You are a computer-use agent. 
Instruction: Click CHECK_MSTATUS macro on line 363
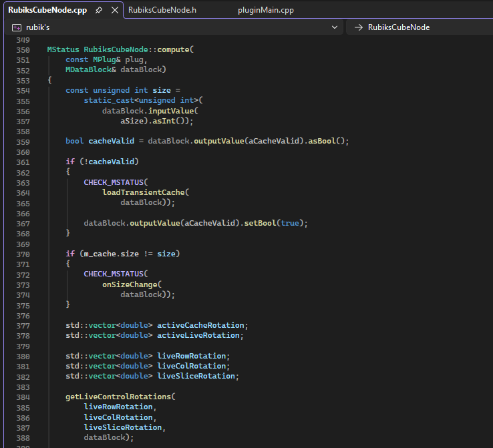(x=114, y=182)
